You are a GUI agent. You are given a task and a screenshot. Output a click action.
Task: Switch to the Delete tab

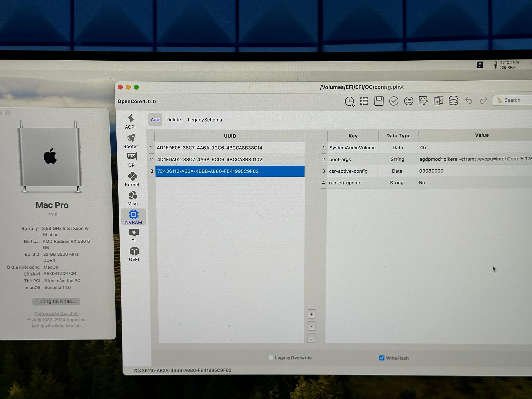(x=174, y=120)
